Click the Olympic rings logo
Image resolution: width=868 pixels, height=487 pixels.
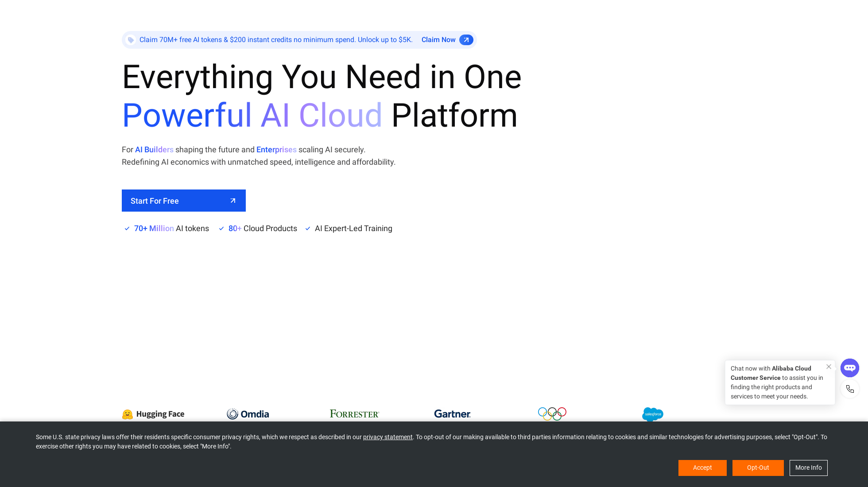(552, 414)
